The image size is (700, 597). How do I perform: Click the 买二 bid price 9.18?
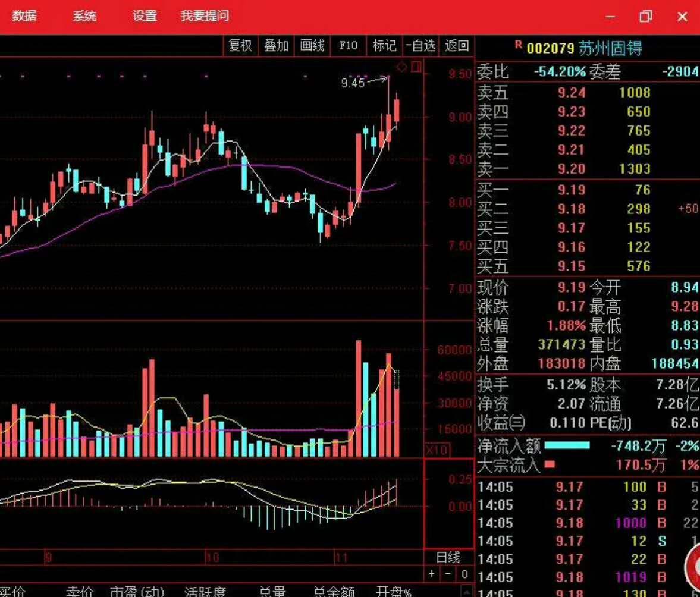click(x=571, y=209)
